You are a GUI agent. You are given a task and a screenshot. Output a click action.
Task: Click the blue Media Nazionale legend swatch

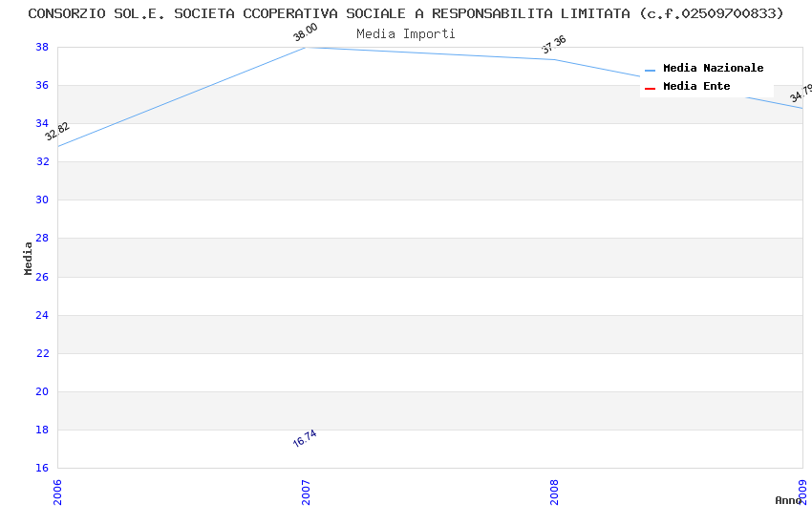pos(650,71)
